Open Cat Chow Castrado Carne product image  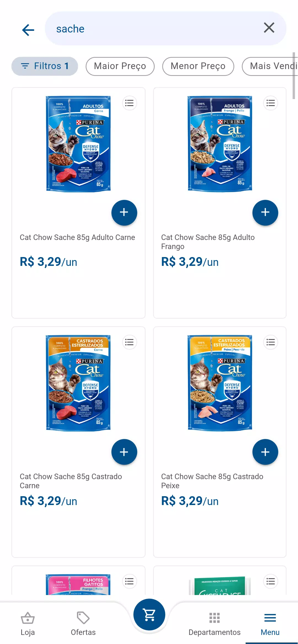pyautogui.click(x=78, y=383)
